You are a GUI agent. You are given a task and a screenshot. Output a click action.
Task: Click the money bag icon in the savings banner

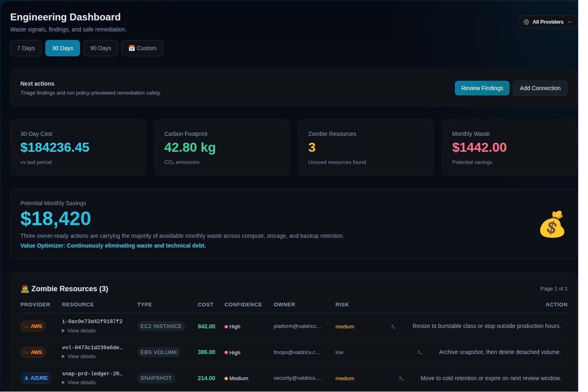tap(552, 225)
